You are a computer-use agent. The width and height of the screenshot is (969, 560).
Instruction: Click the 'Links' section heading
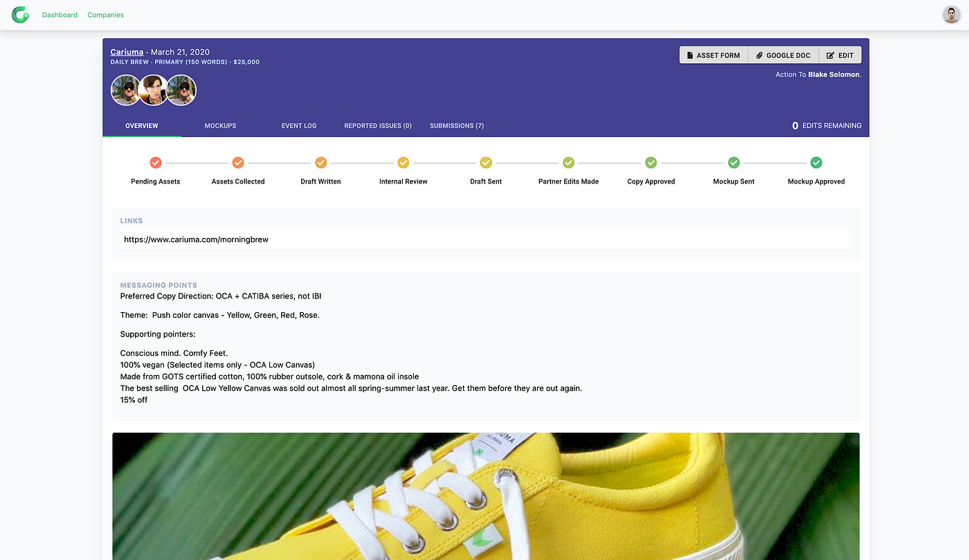(x=132, y=221)
